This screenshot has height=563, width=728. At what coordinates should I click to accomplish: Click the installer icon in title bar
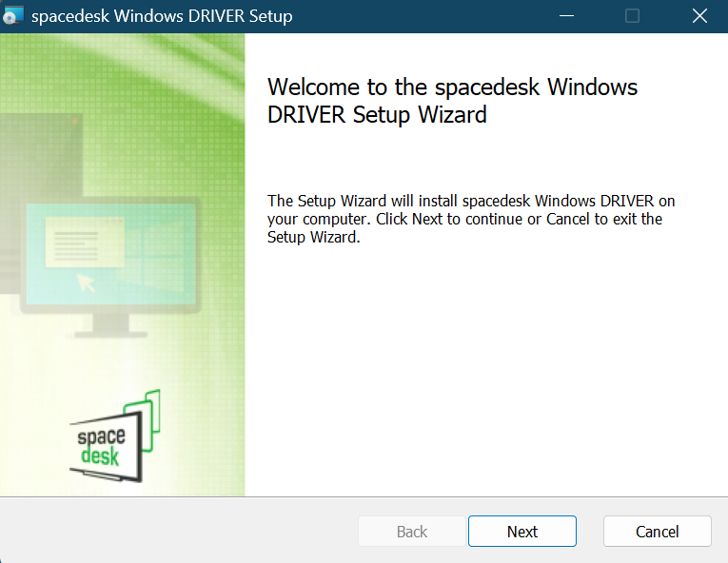(12, 16)
